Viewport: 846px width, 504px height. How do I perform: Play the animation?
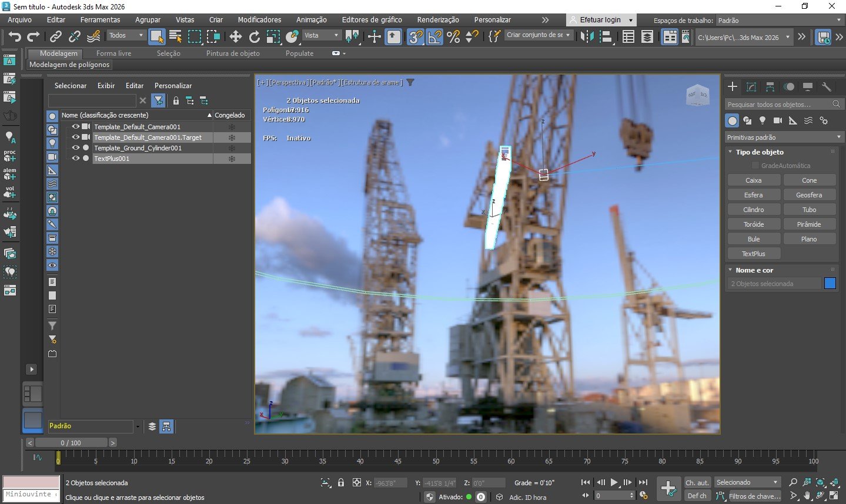click(x=614, y=482)
